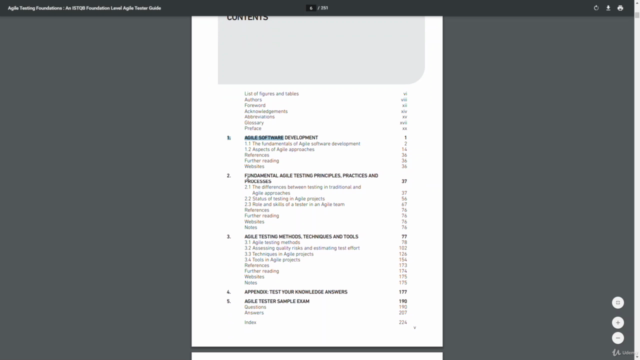
Task: Click 'AGILE TESTING METHODS, TECHNIQUES AND TOOLS' heading
Action: pos(301,237)
